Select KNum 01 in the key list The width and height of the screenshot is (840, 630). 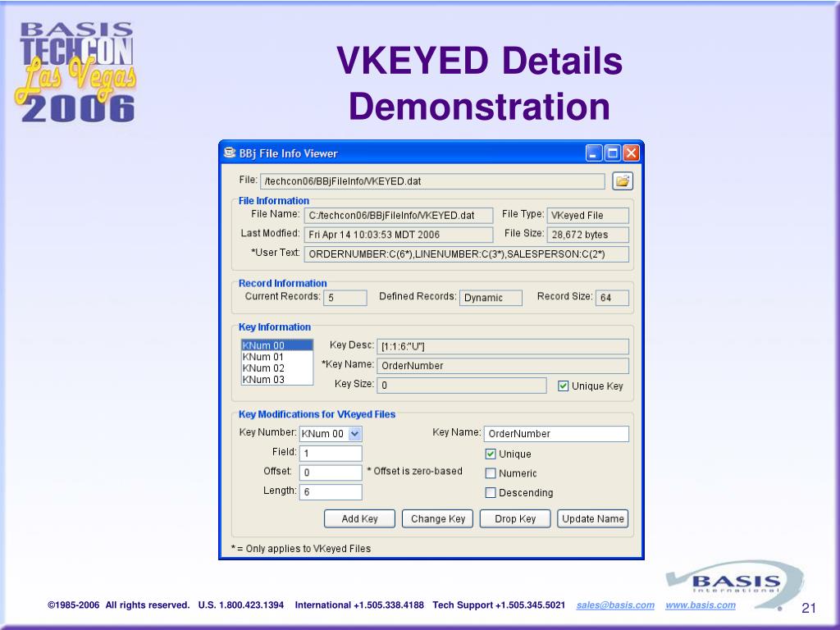coord(277,357)
